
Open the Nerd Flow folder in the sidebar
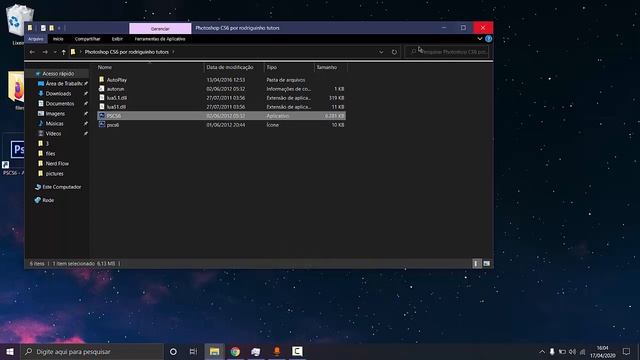coord(57,163)
